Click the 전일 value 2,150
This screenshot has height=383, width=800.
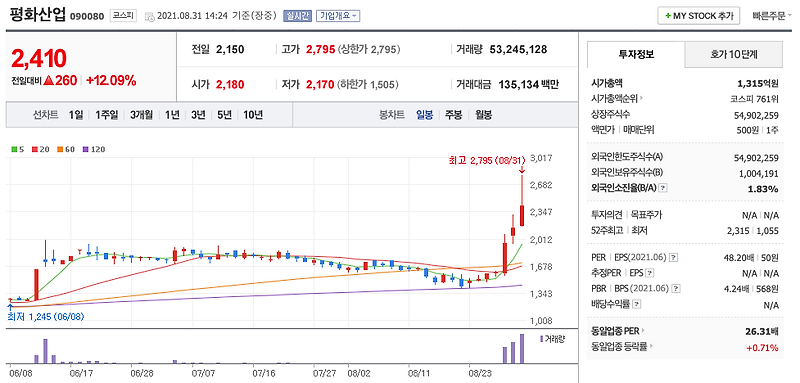(x=230, y=49)
